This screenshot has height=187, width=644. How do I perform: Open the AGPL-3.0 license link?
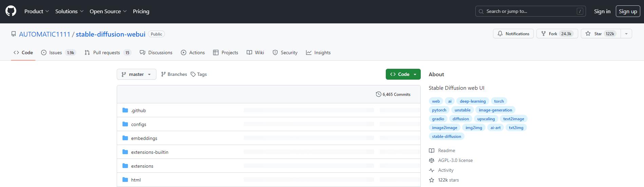(x=455, y=161)
